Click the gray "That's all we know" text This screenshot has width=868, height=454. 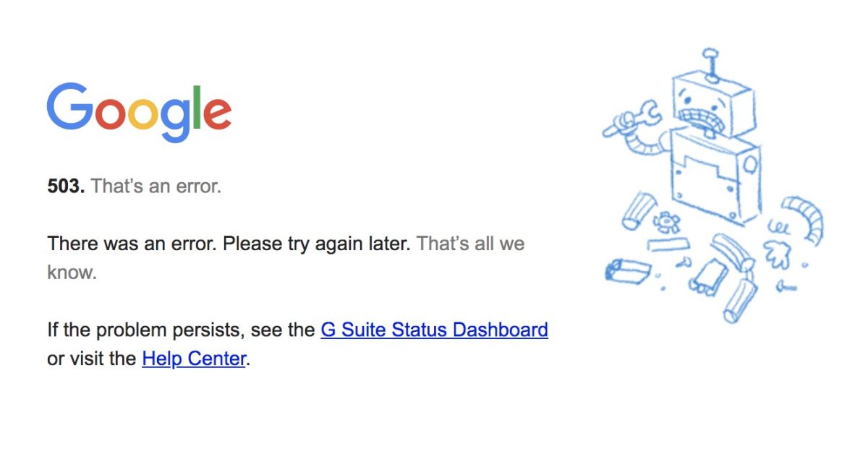click(470, 244)
